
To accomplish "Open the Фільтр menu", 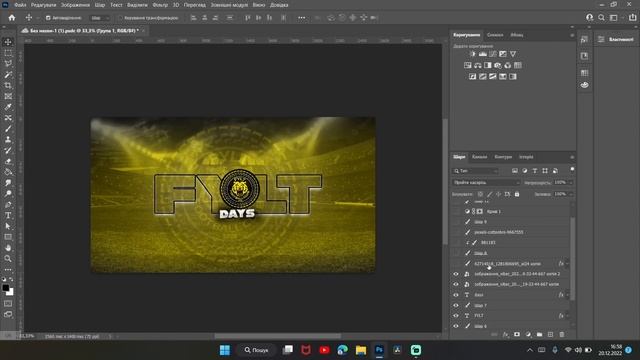I will [160, 5].
